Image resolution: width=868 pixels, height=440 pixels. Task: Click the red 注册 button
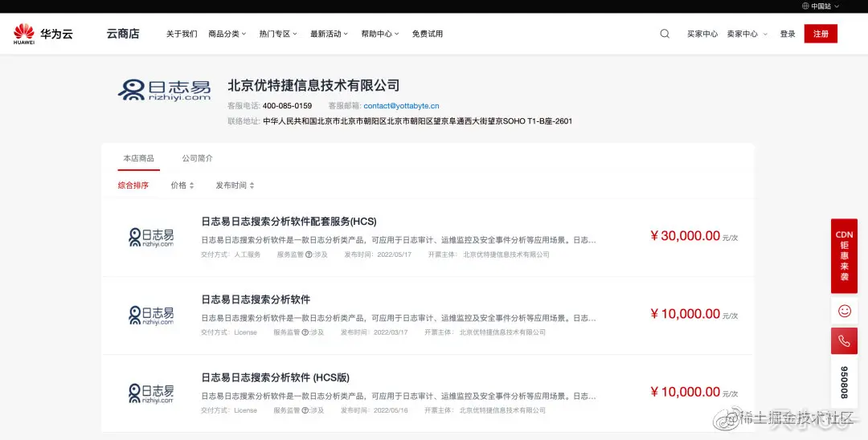(x=821, y=34)
